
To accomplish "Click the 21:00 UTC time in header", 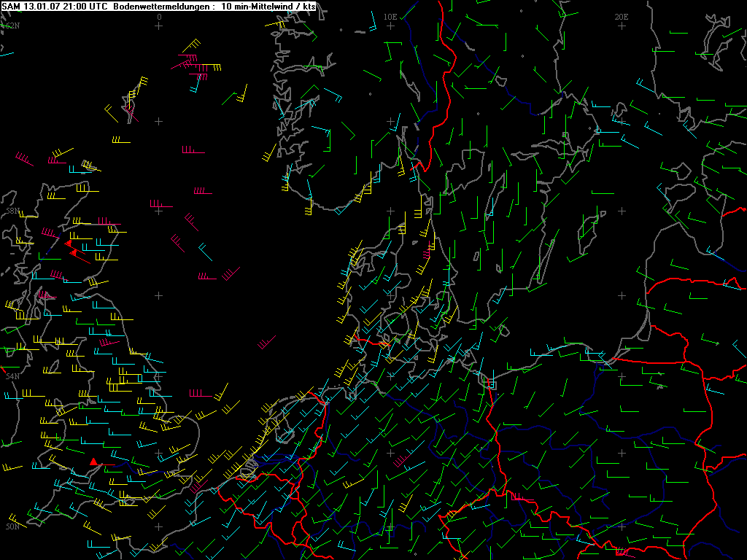I will tap(85, 6).
